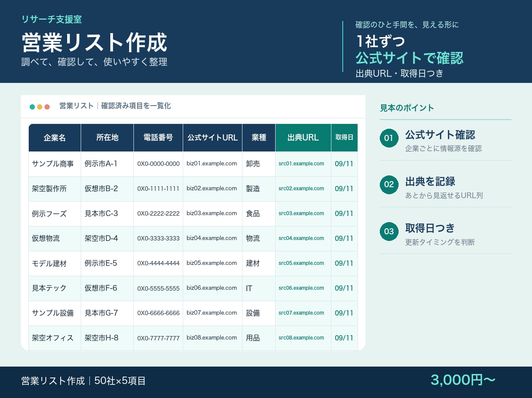Click the 物流 industry cell
This screenshot has height=398, width=532.
coord(259,239)
